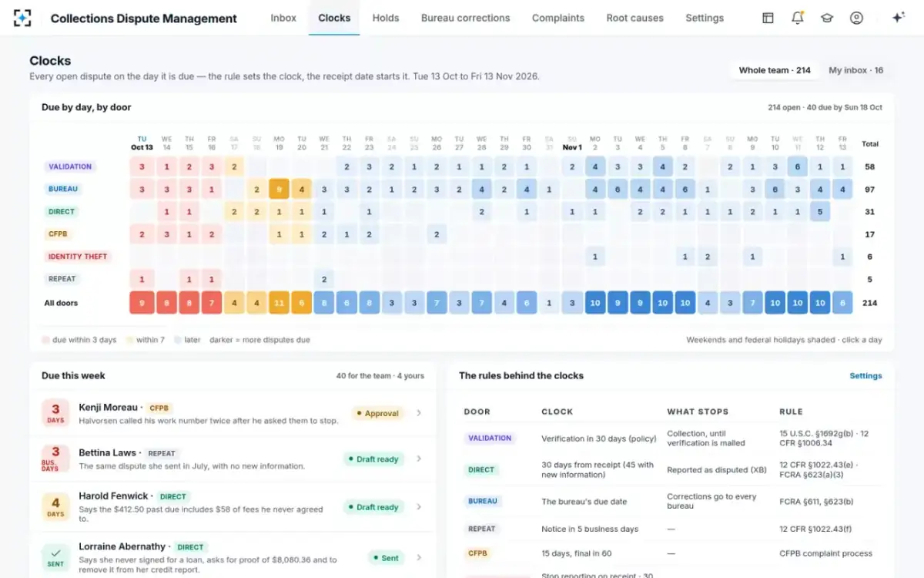Screen dimensions: 924x578
Task: Click the Sent pill on Lorraine Abernathy
Action: click(x=385, y=558)
